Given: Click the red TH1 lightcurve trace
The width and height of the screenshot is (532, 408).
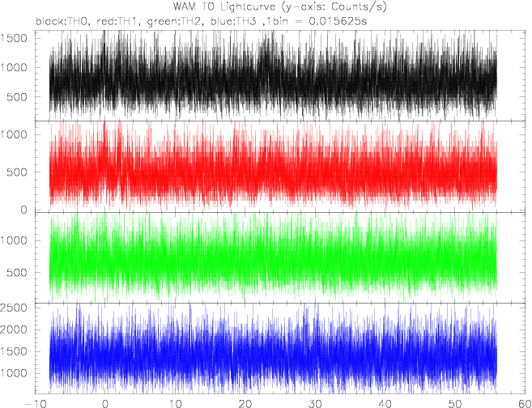Looking at the screenshot, I should click(x=273, y=168).
